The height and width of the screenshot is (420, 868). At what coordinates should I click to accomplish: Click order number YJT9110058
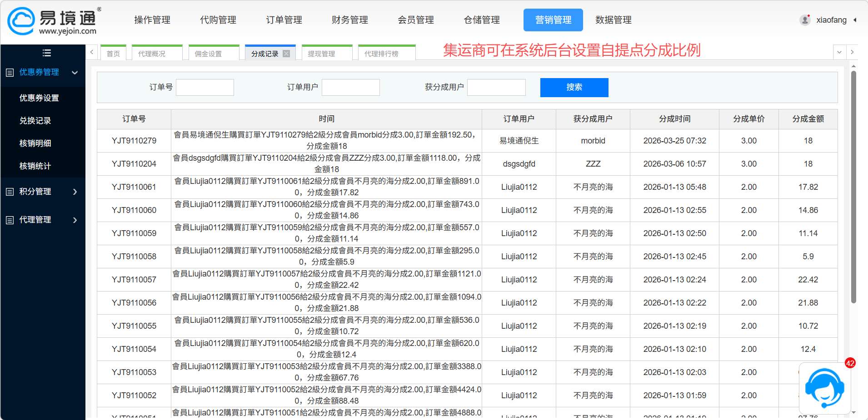point(134,257)
